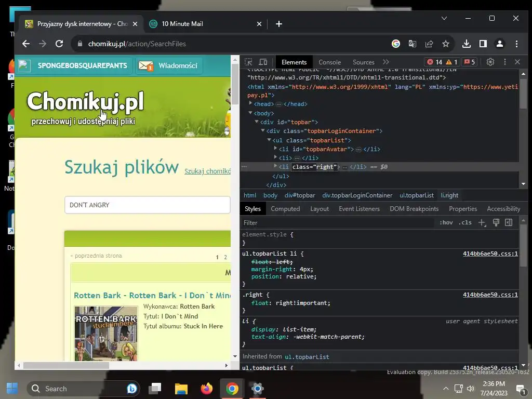The width and height of the screenshot is (532, 399).
Task: Open the DOM Breakpoints tab
Action: click(414, 209)
